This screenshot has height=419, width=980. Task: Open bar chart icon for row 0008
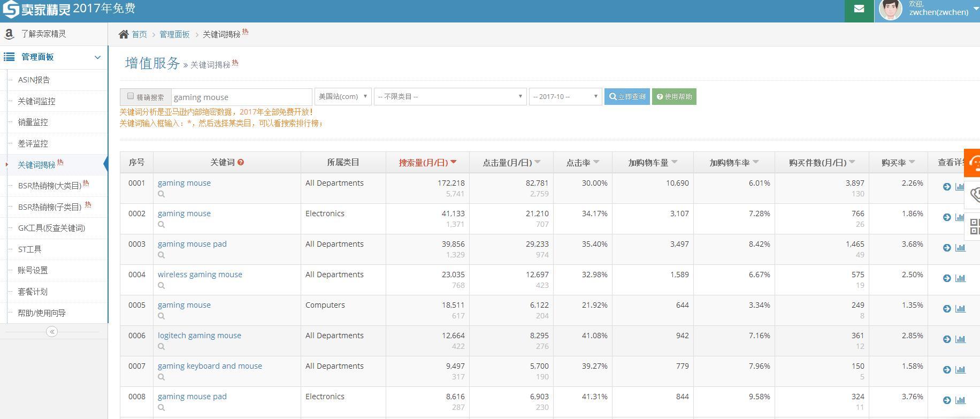[960, 400]
